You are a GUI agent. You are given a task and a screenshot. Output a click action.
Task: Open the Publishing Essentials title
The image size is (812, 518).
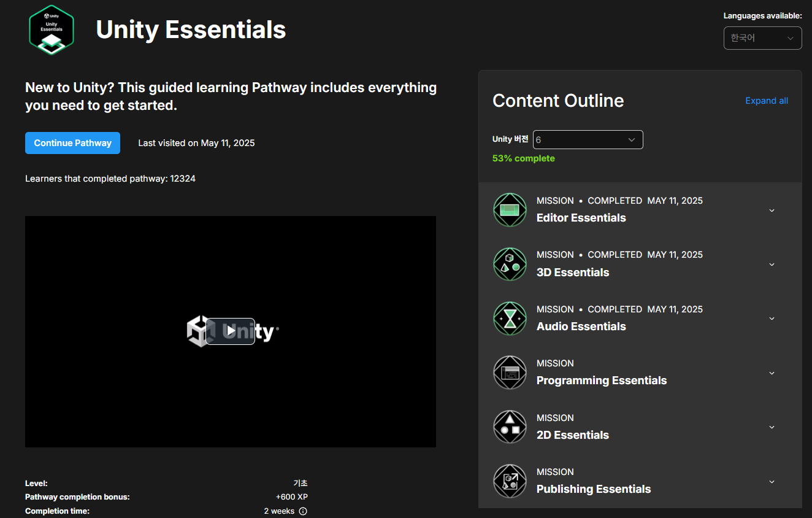click(594, 489)
